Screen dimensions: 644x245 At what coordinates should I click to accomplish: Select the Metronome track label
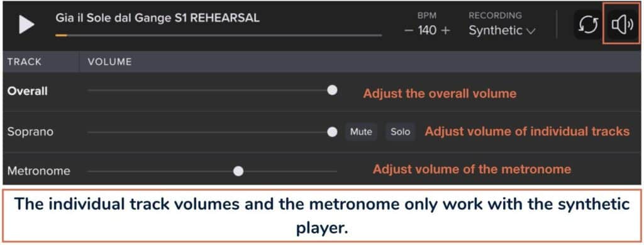38,171
